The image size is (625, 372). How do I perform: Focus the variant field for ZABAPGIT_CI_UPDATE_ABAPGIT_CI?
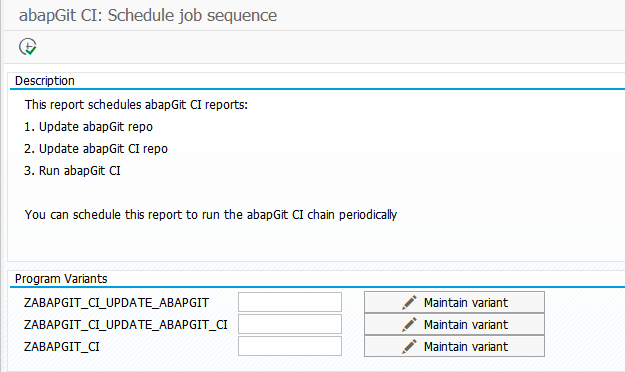[x=290, y=324]
